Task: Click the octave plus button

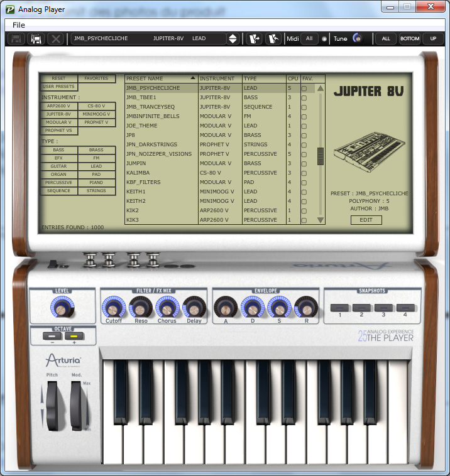Action: 74,337
